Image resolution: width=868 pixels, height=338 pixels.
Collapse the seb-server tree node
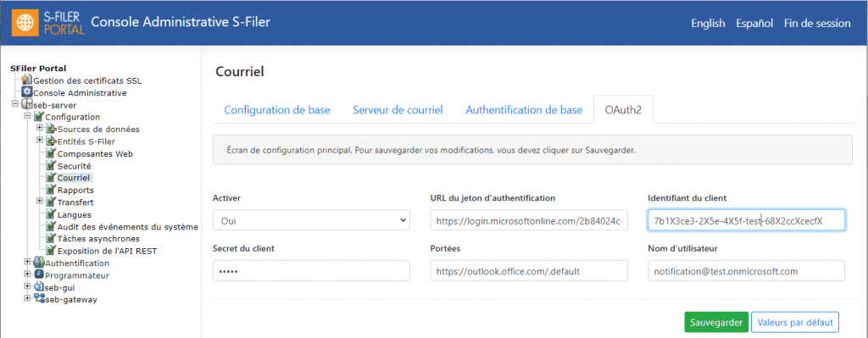[x=15, y=103]
